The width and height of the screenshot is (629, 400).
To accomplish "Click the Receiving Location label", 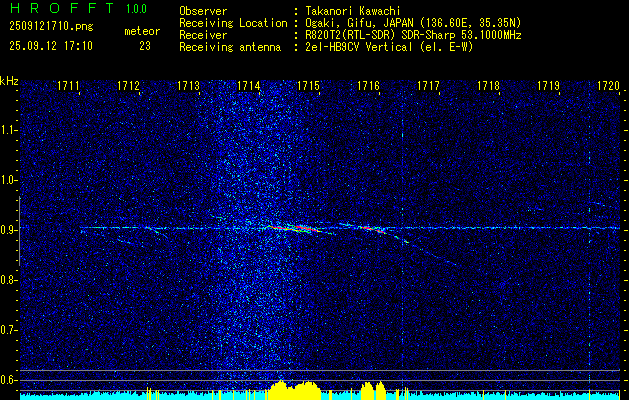I will (x=233, y=23).
